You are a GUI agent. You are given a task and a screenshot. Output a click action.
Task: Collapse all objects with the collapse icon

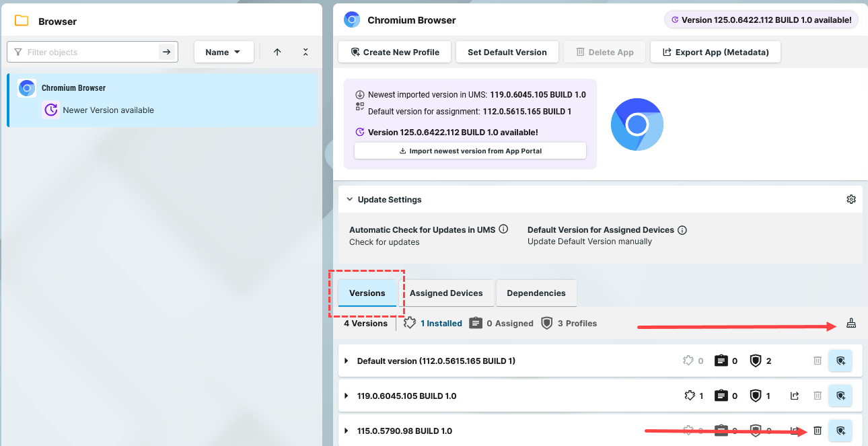305,52
